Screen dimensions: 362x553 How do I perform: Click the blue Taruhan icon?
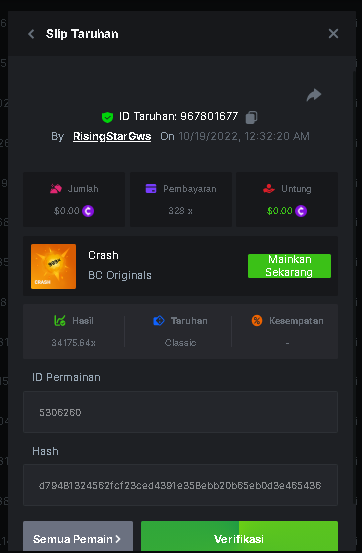(x=159, y=321)
